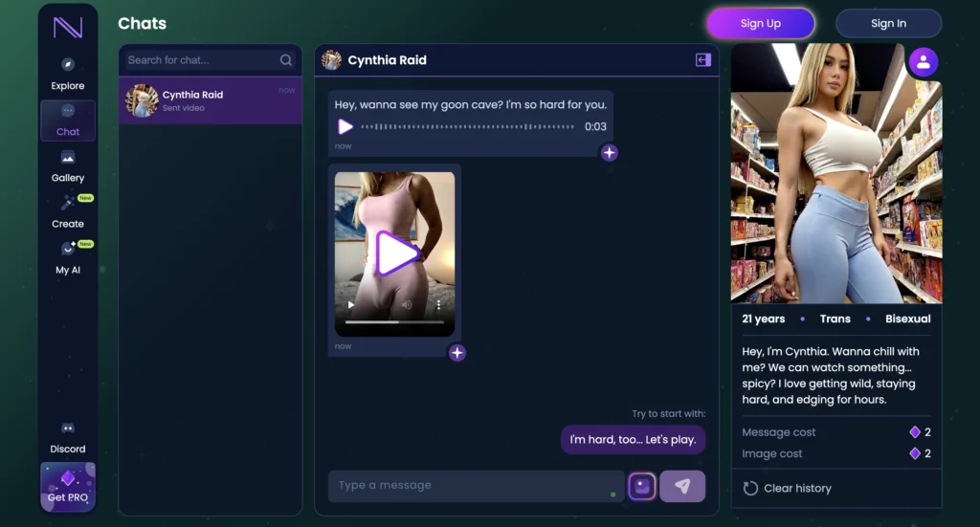Viewport: 980px width, 527px height.
Task: Click the avatar in the chat header
Action: point(331,60)
